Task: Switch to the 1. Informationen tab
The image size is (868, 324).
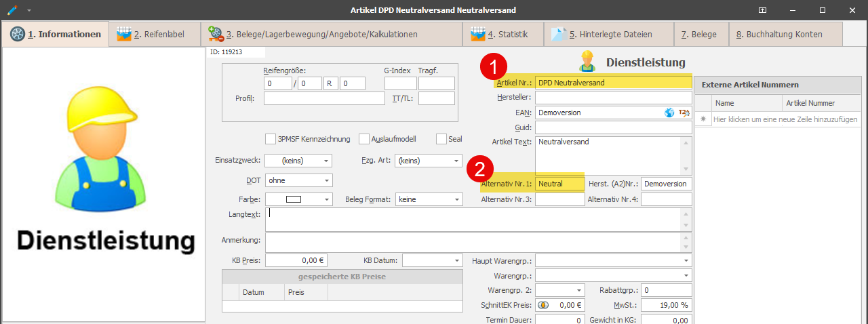Action: 56,34
